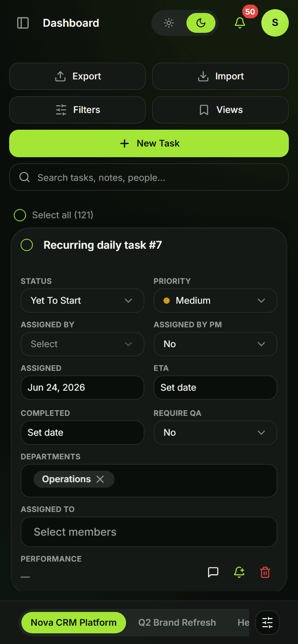Toggle Select all (121) checkbox
The height and width of the screenshot is (644, 298).
[20, 215]
